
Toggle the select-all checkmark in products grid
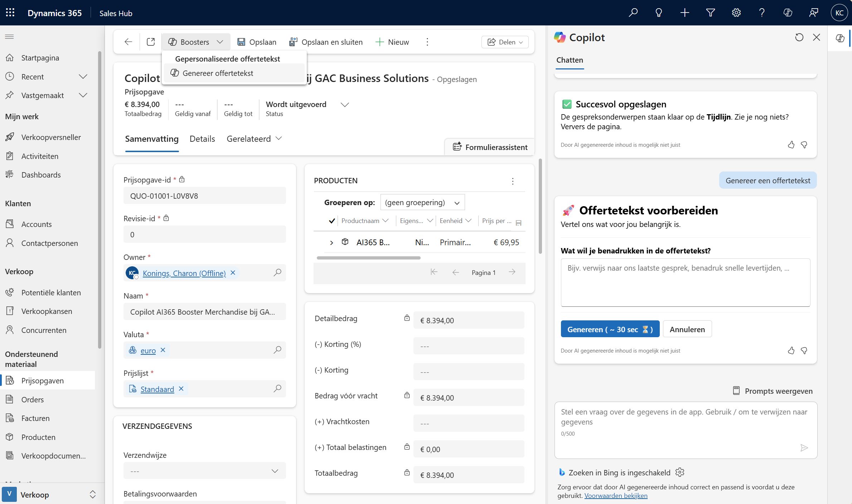(331, 221)
